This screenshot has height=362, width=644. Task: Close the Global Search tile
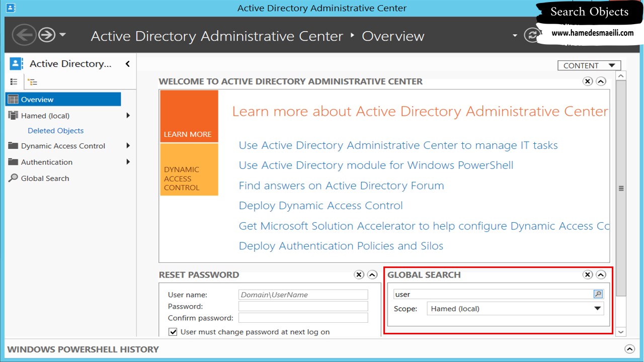pyautogui.click(x=588, y=275)
